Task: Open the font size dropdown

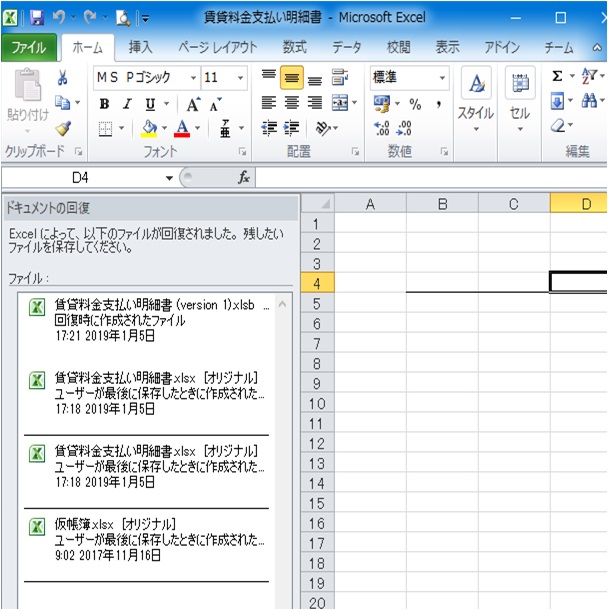Action: pyautogui.click(x=240, y=78)
